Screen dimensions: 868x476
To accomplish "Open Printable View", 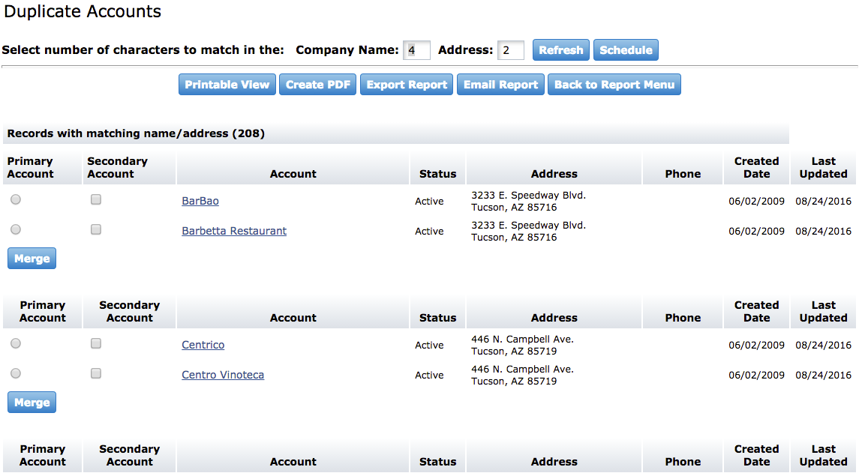I will (x=227, y=85).
